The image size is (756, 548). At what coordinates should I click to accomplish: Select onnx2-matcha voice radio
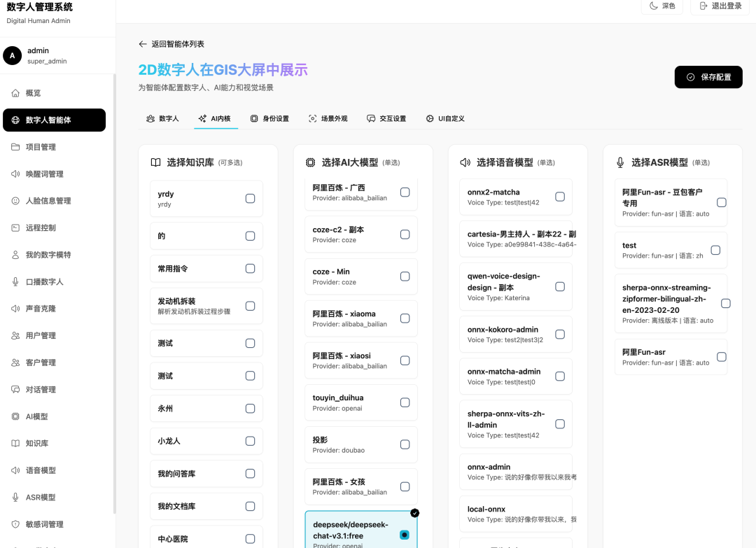(x=560, y=197)
